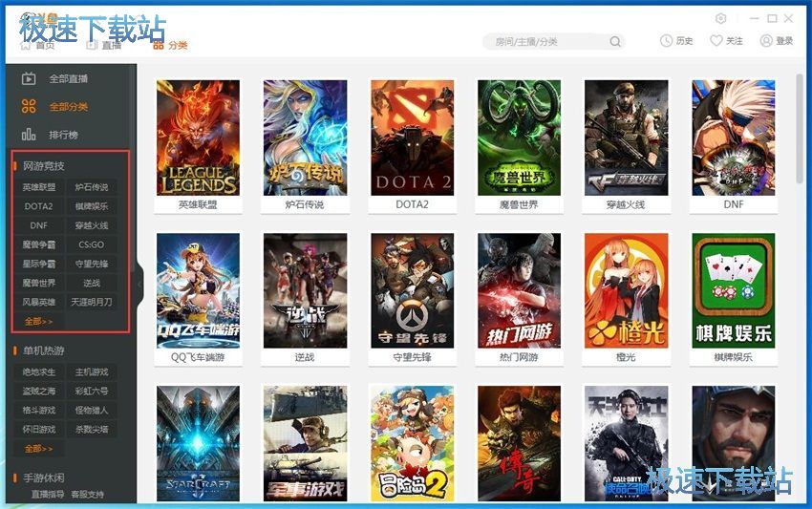Select 全部直播 in the left sidebar
Screen dimensions: 812x509
click(69, 78)
